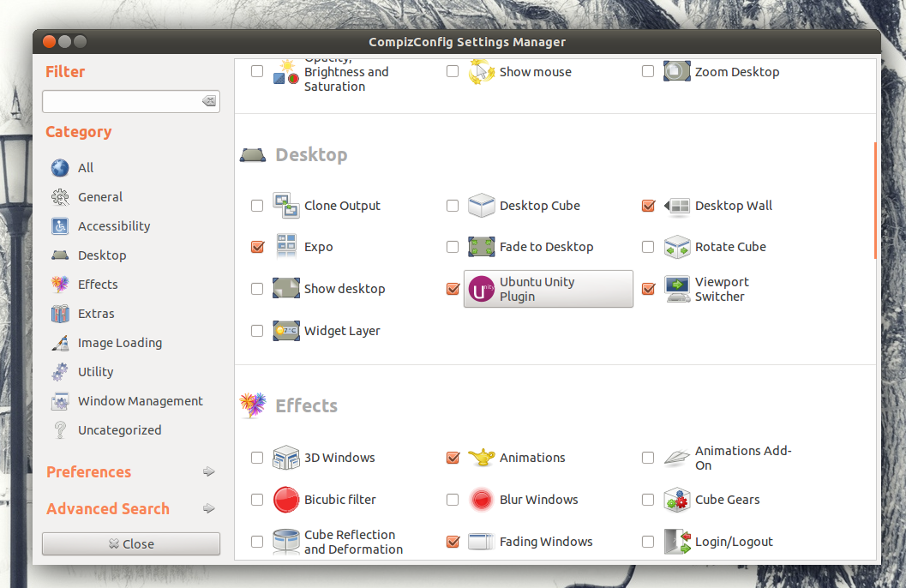Enable Blur Windows
Viewport: 906px width, 588px height.
coord(453,500)
